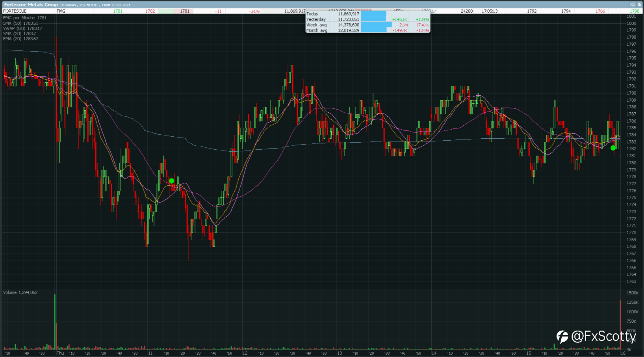Click the Today row in volume tooltip
This screenshot has height=357, width=644.
368,14
